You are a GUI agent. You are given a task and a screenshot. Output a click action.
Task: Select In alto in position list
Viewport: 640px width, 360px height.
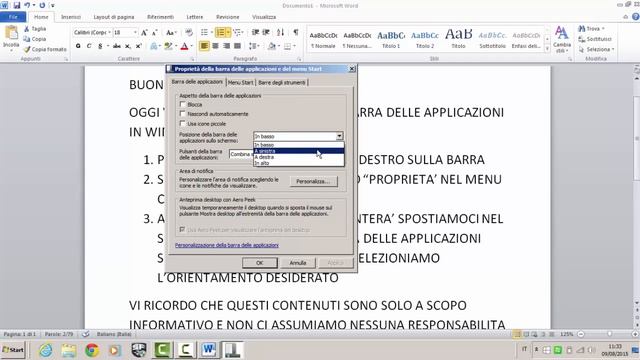[299, 163]
